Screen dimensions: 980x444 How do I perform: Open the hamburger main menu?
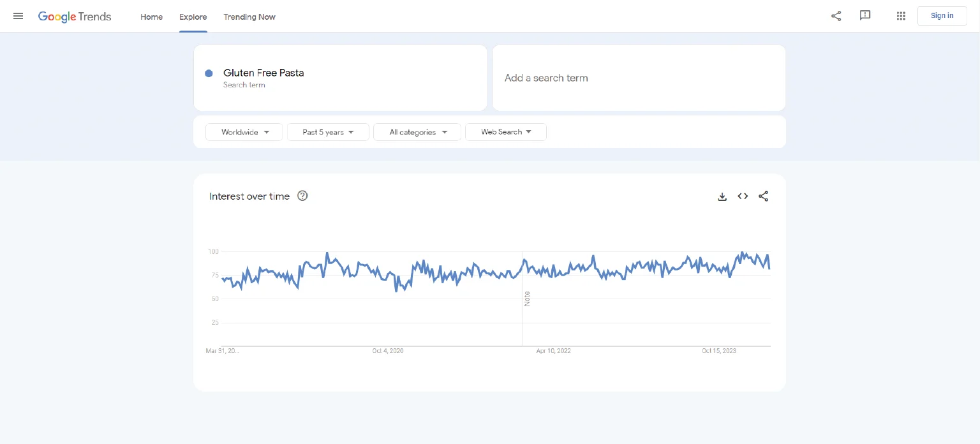point(18,16)
